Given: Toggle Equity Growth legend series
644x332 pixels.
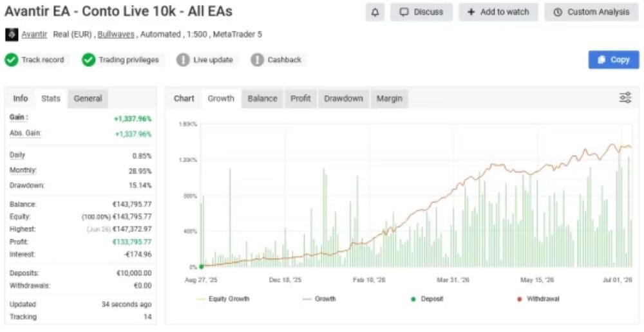Looking at the screenshot, I should [223, 299].
